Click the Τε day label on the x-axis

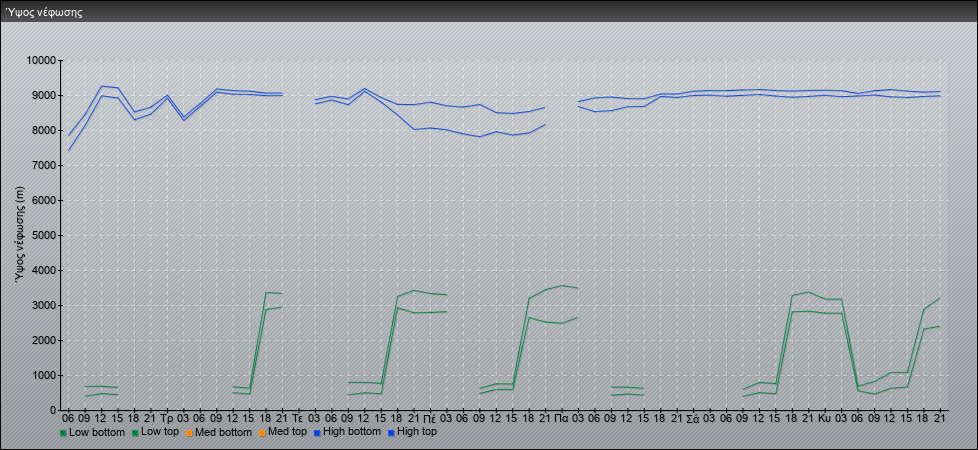(297, 417)
